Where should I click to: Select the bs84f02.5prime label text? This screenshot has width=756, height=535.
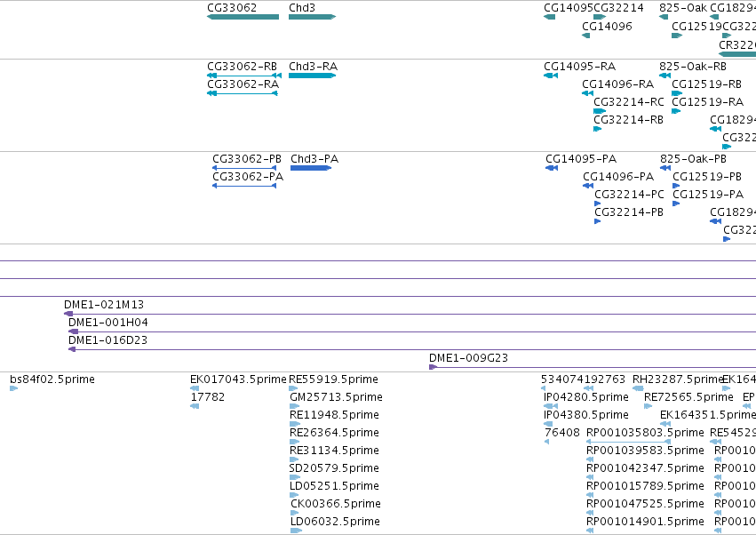(52, 379)
